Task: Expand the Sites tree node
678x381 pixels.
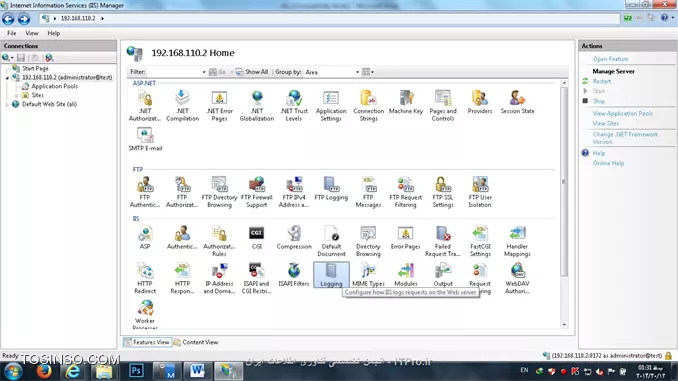Action: coord(17,96)
